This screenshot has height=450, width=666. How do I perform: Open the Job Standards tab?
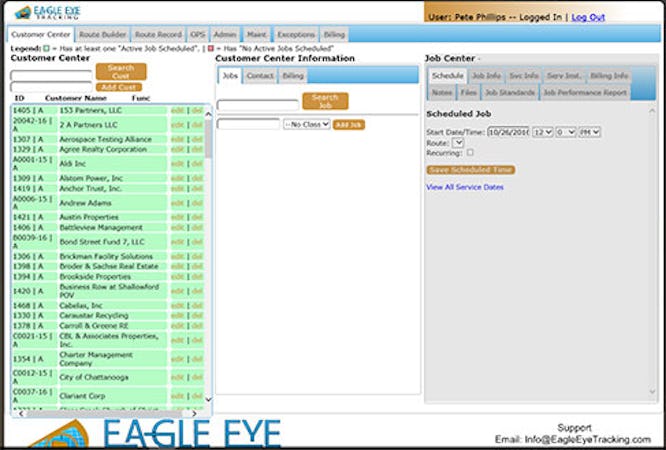point(510,92)
